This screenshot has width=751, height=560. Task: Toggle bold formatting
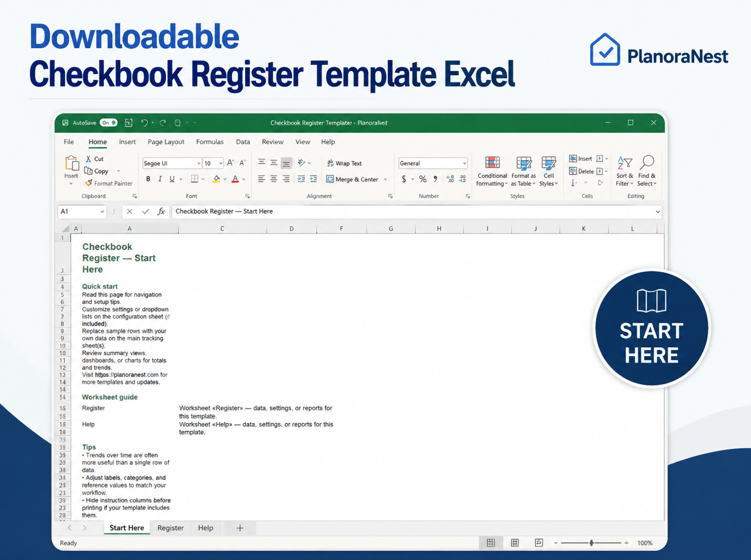(x=148, y=179)
